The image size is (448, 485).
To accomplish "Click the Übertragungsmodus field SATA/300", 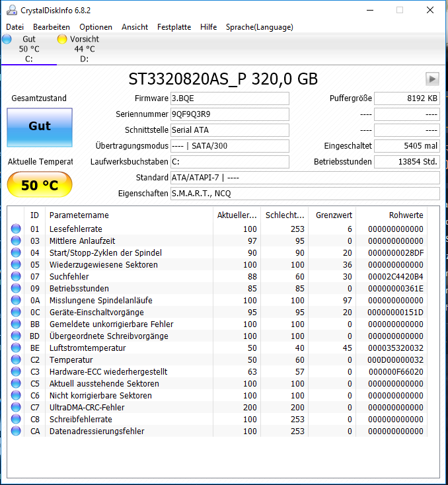I will tap(230, 145).
